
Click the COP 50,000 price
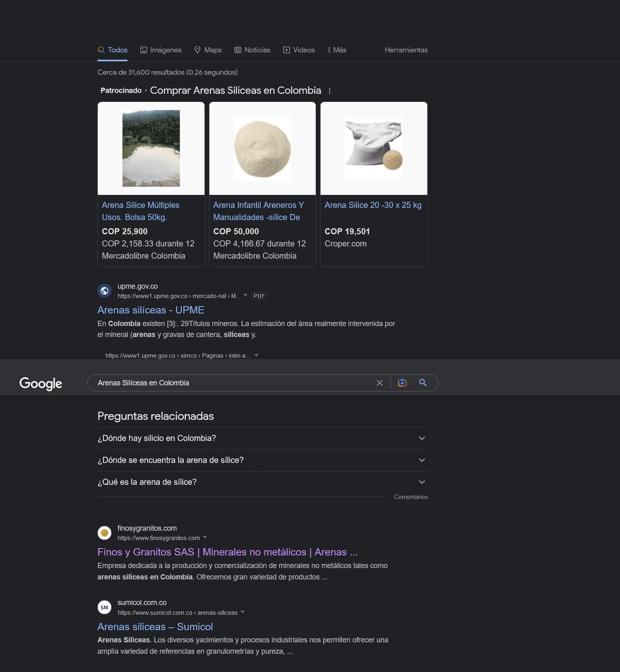coord(236,231)
